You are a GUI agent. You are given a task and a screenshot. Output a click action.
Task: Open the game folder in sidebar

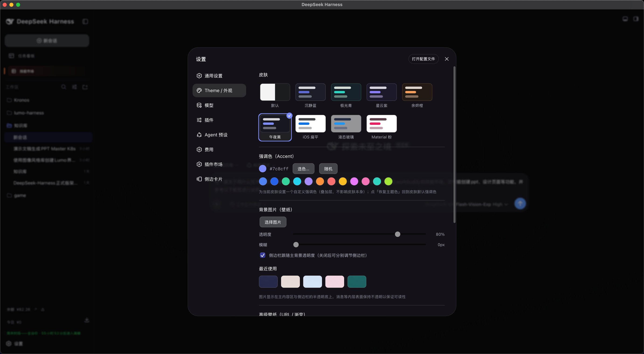point(17,195)
